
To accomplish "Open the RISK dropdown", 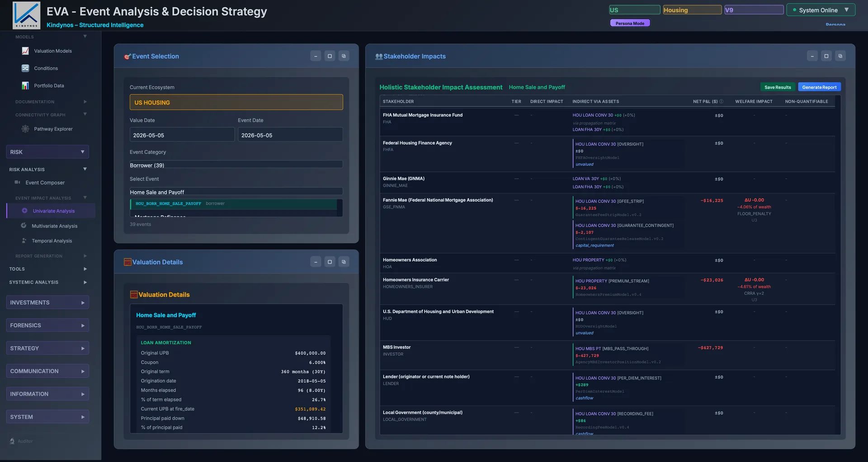I will tap(47, 152).
